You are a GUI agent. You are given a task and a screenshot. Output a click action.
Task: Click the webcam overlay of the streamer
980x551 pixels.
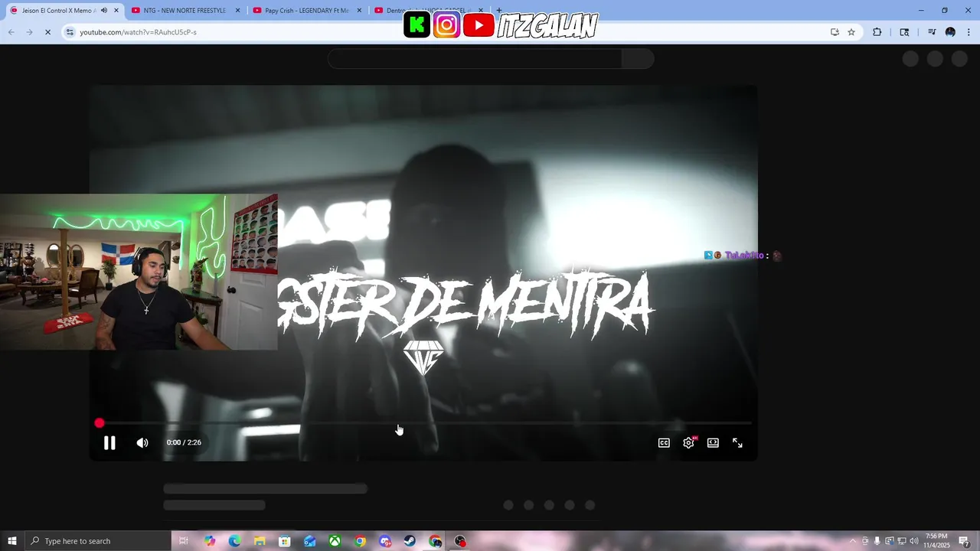[139, 272]
